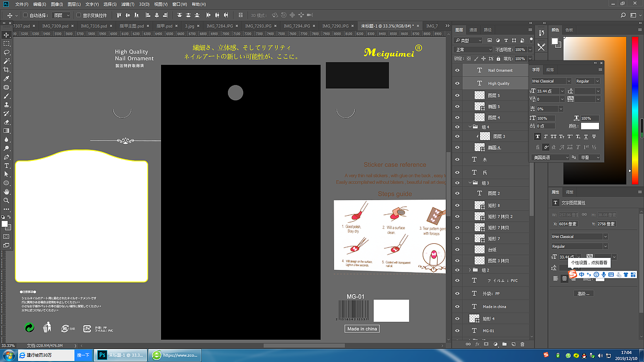Switch to the 通道 panel tab

(473, 30)
